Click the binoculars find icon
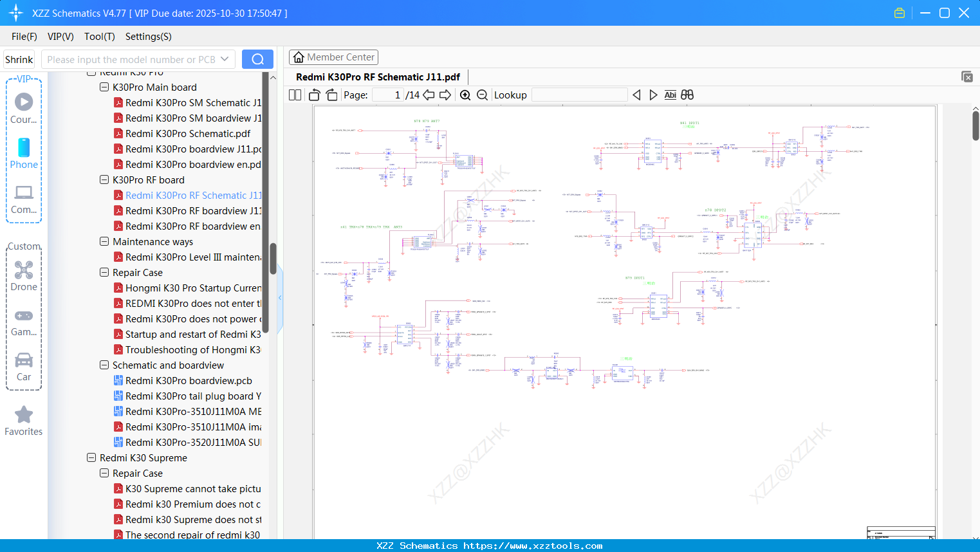 point(687,95)
